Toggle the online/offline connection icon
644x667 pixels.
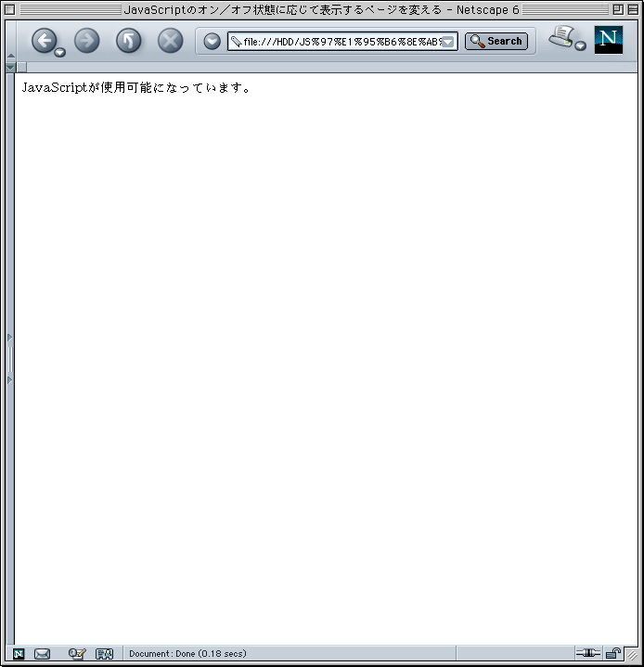click(587, 654)
